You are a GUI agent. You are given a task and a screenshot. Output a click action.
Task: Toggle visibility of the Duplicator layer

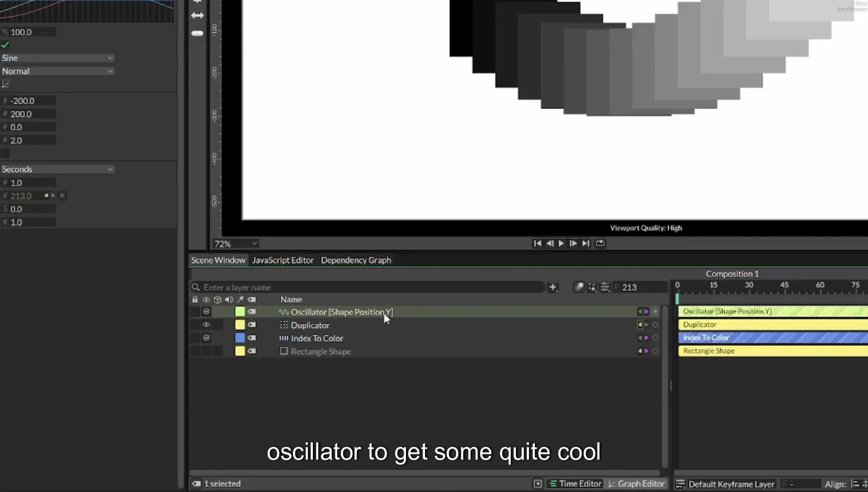(206, 325)
